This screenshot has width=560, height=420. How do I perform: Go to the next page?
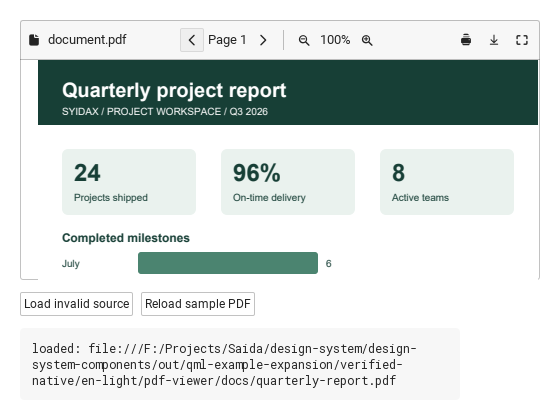click(x=263, y=40)
